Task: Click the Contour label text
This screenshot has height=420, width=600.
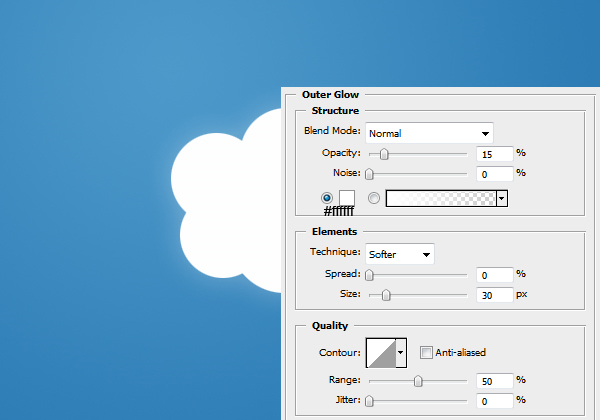Action: 340,353
